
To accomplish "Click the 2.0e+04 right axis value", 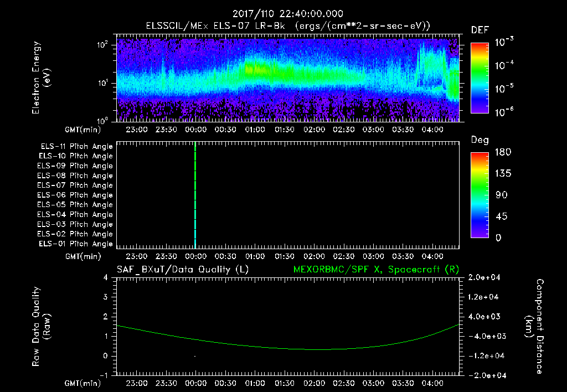I will pos(484,277).
